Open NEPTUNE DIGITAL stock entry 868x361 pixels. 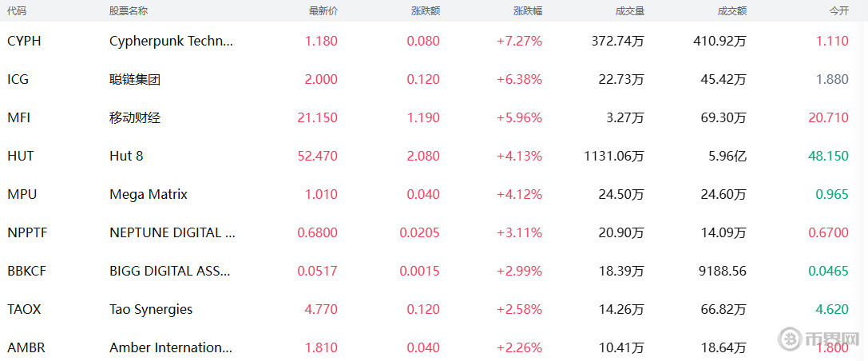(172, 232)
